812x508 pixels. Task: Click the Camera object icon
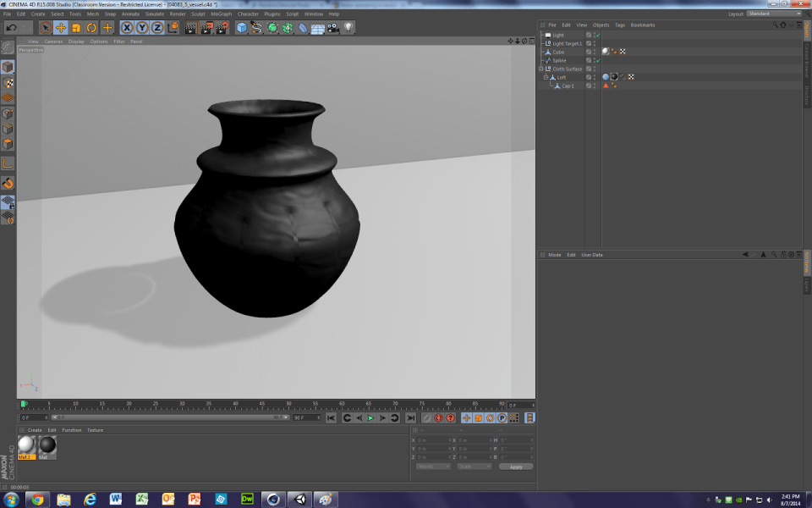(333, 28)
